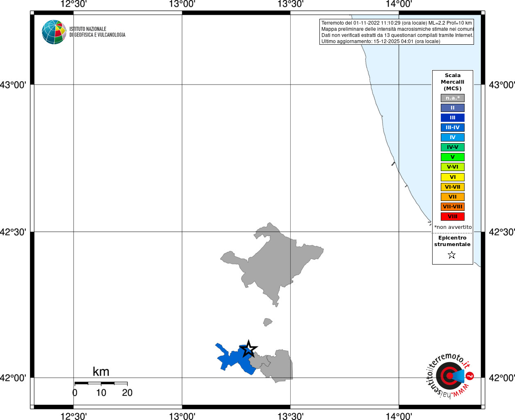Select the IV-V green legend swatch
The image size is (515, 420).
pyautogui.click(x=453, y=147)
